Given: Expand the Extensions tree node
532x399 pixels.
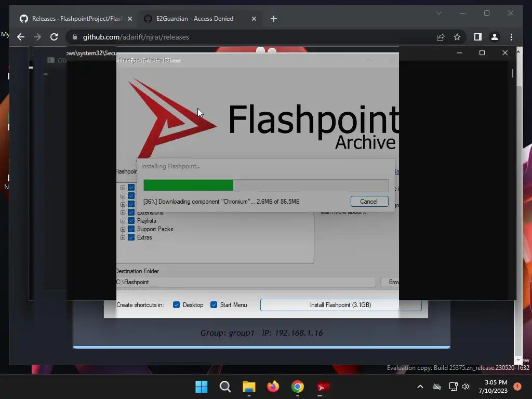Looking at the screenshot, I should (x=123, y=212).
